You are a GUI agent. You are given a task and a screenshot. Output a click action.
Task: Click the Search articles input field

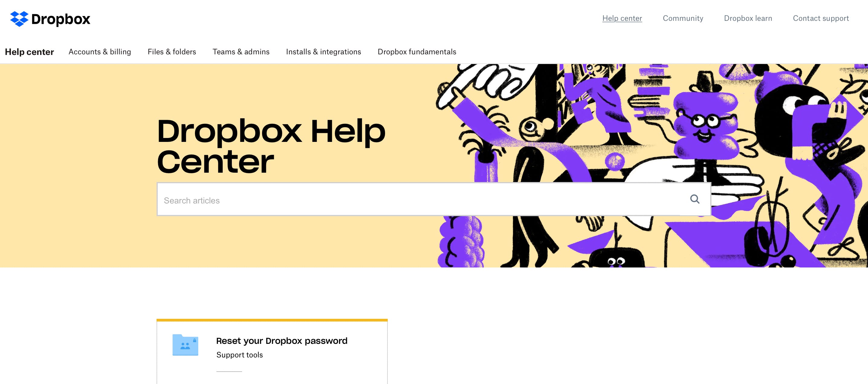434,199
